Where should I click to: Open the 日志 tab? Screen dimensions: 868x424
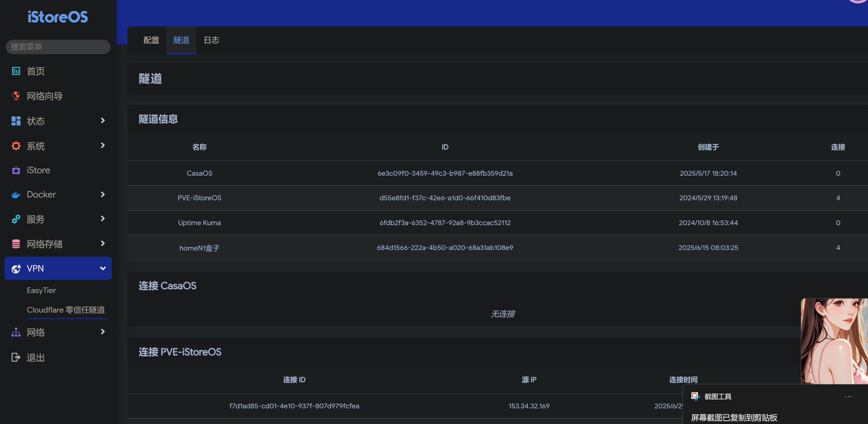(x=212, y=41)
